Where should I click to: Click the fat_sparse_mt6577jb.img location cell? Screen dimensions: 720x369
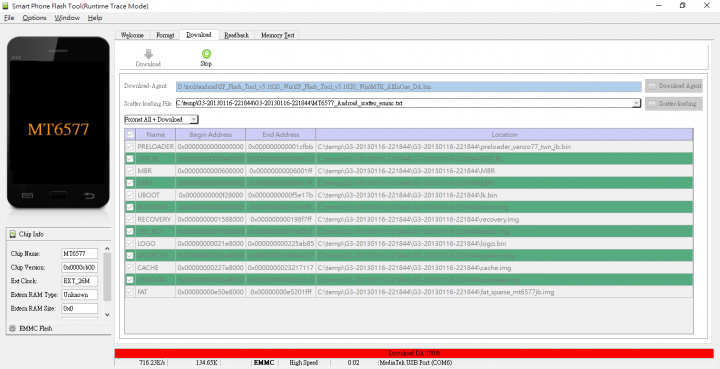[504, 292]
